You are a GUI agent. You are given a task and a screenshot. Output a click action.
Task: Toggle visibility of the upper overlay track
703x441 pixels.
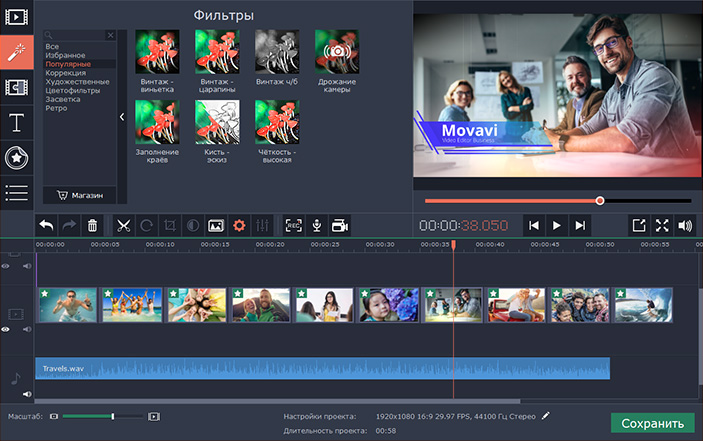click(x=6, y=266)
